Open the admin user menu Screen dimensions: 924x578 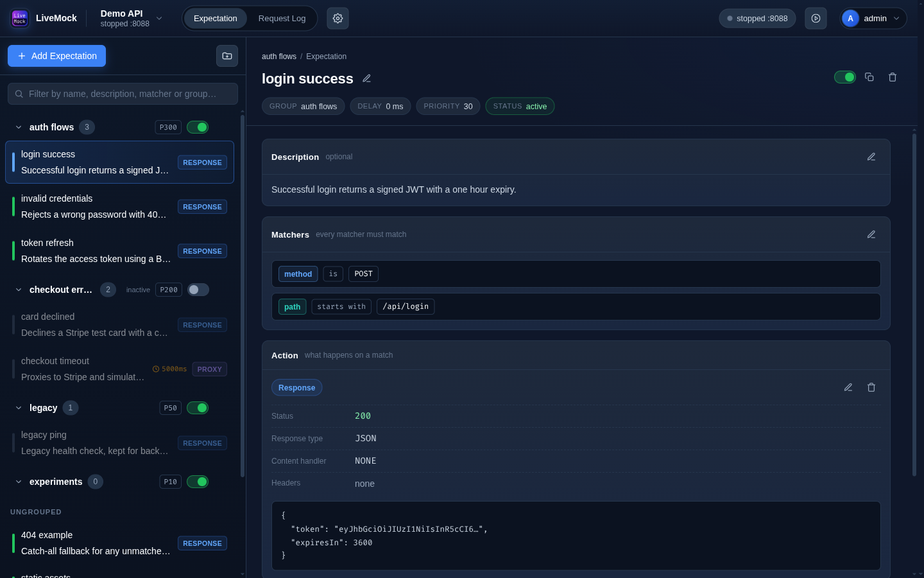(x=873, y=19)
